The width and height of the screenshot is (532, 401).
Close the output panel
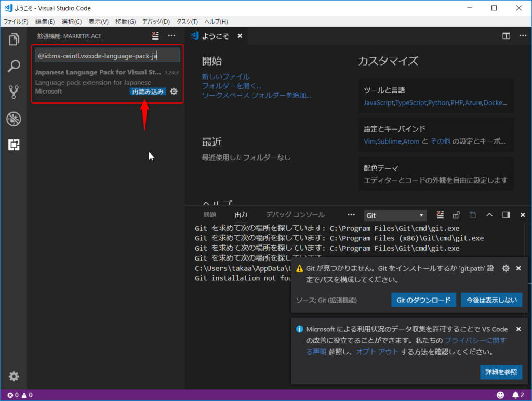click(x=523, y=215)
